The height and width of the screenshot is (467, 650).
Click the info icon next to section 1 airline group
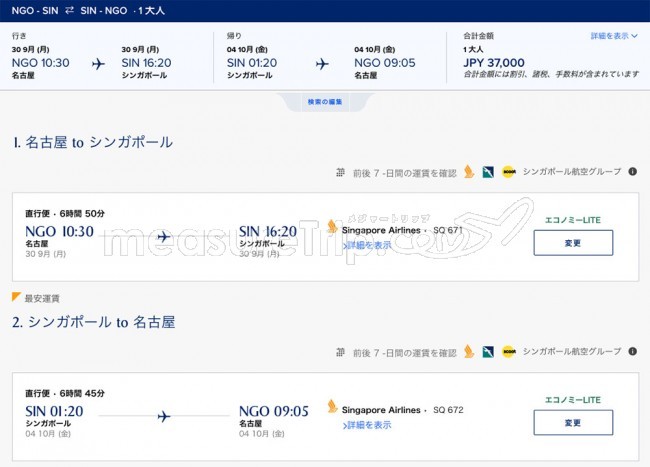point(632,171)
